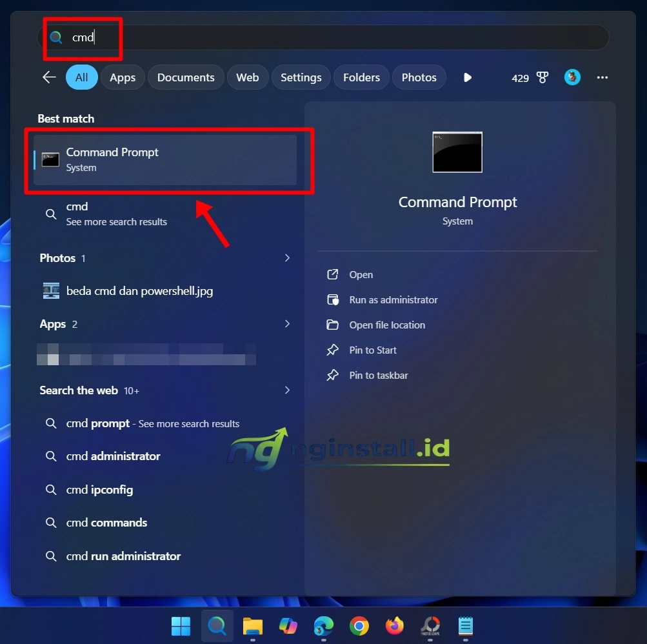Select the cmd prompt web suggestion
The height and width of the screenshot is (644, 647).
[165, 423]
